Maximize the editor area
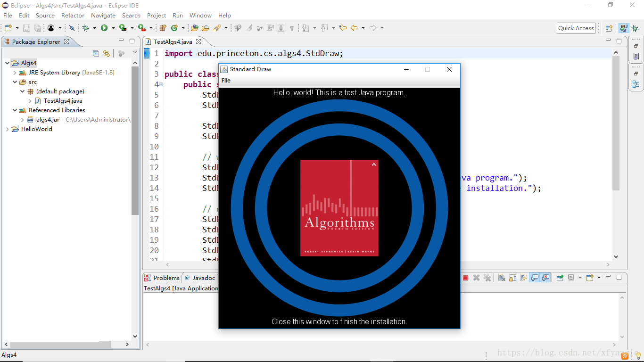Screen dimensions: 644x362 pyautogui.click(x=619, y=41)
